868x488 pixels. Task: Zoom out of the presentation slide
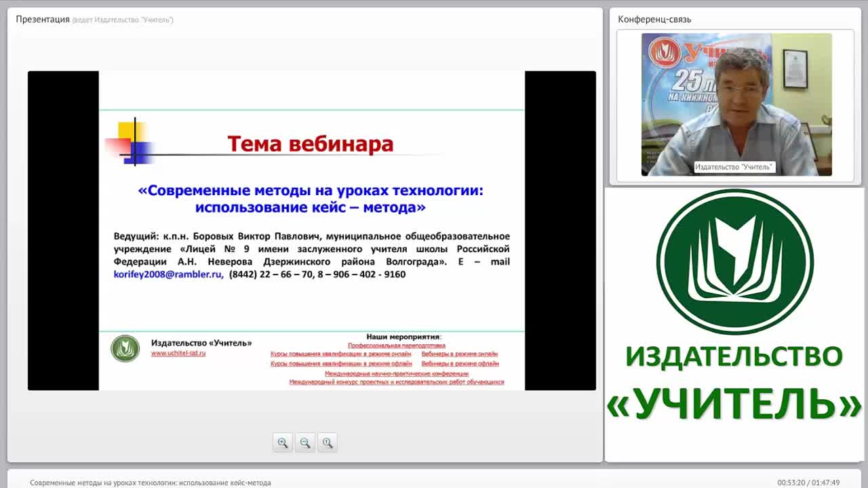(x=305, y=443)
